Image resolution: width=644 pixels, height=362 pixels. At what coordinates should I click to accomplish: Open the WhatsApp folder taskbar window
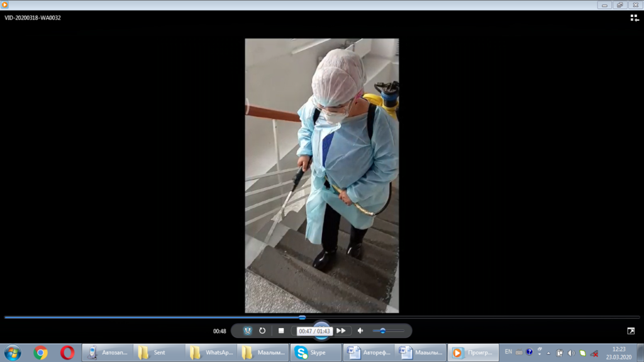click(211, 353)
